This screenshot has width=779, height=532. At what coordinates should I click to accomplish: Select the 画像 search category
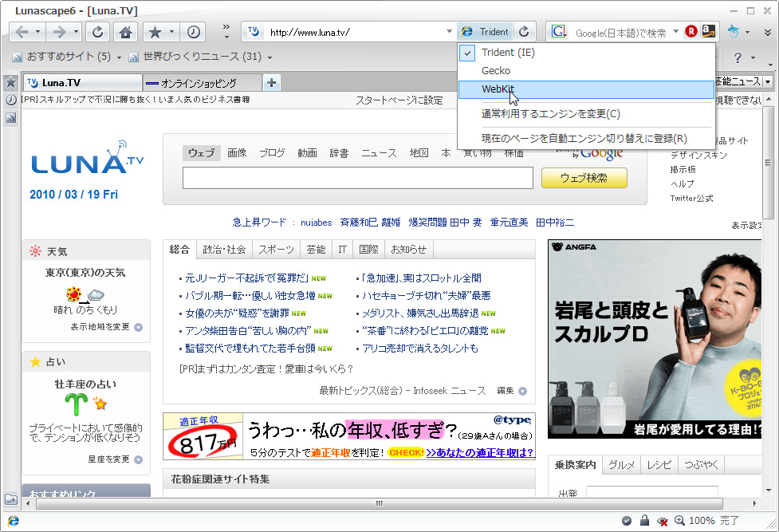[237, 153]
